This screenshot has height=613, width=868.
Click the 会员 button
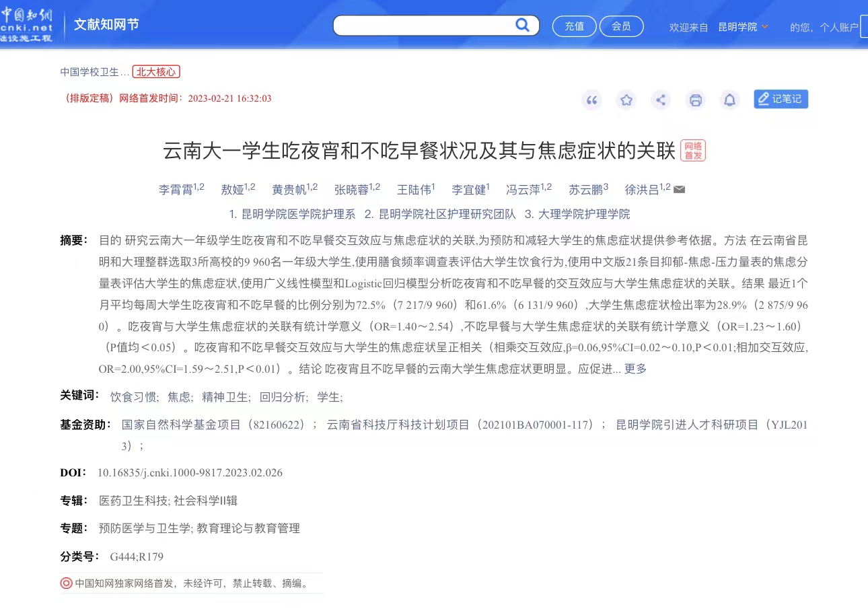621,26
